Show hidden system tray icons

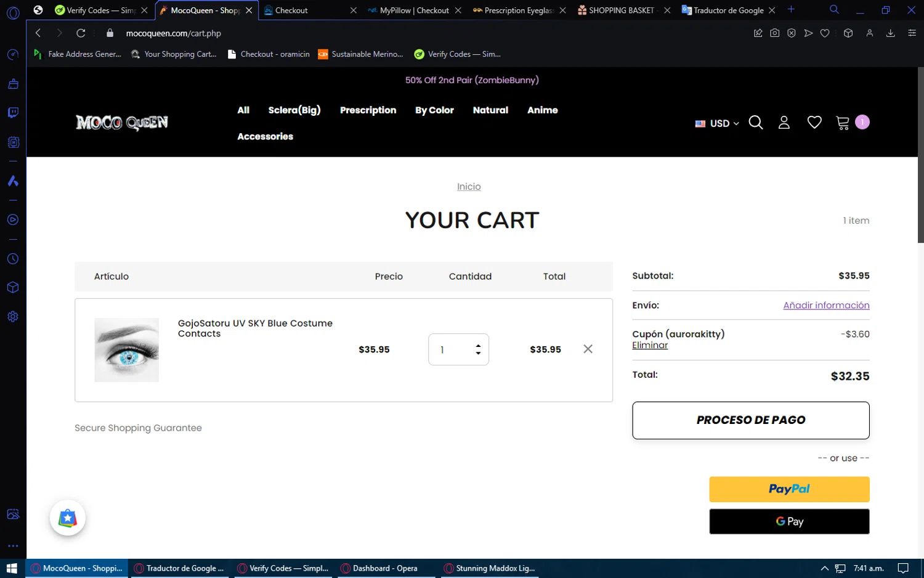pyautogui.click(x=824, y=568)
